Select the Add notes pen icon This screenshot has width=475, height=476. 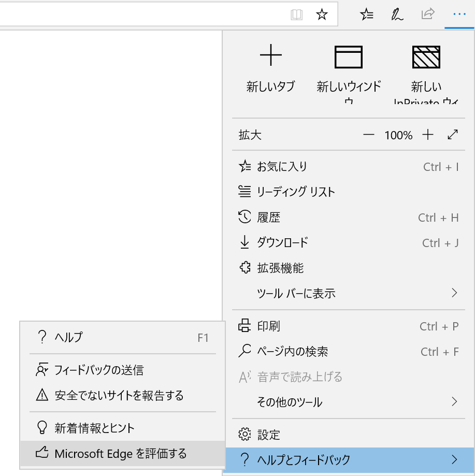[x=397, y=15]
